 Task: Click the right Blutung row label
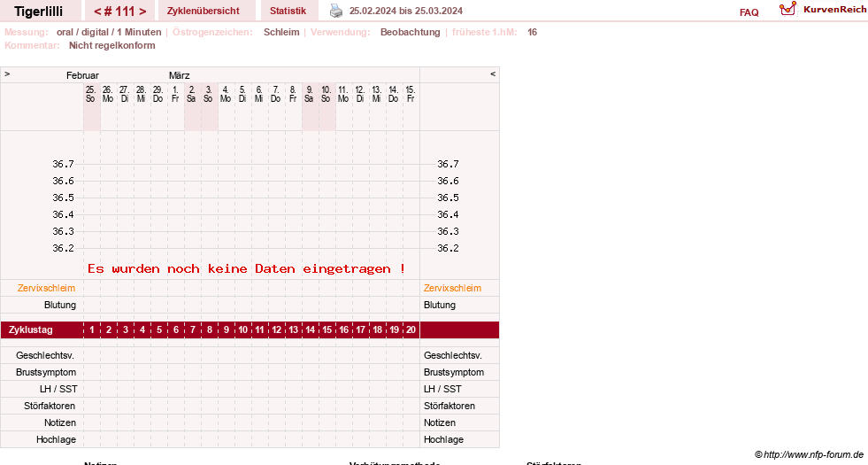pos(440,305)
